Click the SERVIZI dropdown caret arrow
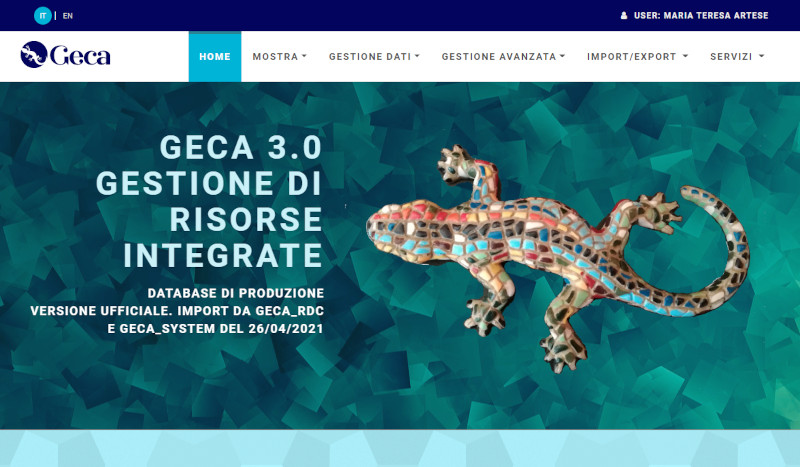 (x=762, y=56)
